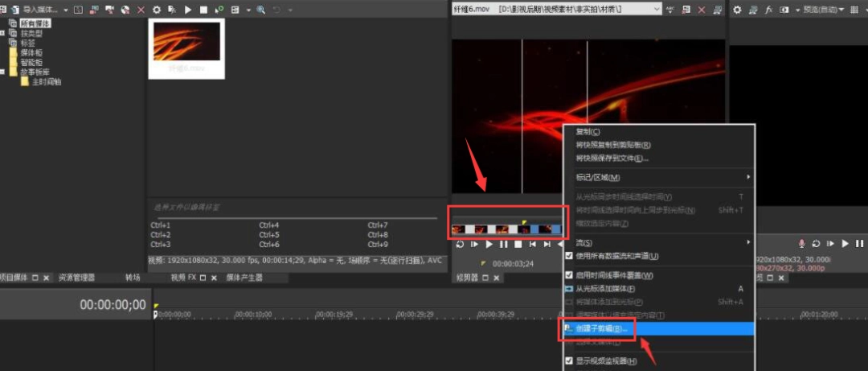Screen dimensions: 868x371
Task: Click the trimmer stop button
Action: click(x=518, y=244)
